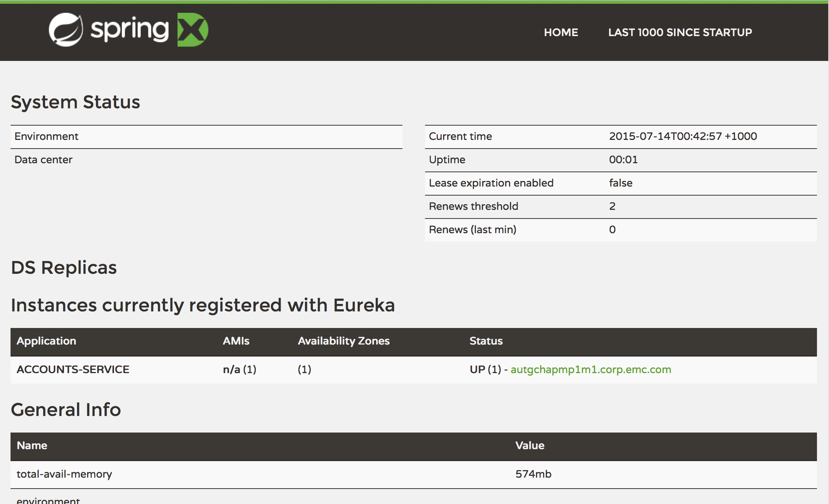Click the Application column header
This screenshot has width=829, height=504.
tap(46, 341)
